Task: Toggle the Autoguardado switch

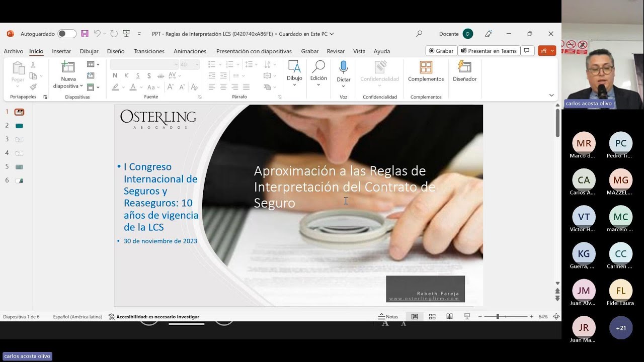Action: pyautogui.click(x=67, y=34)
